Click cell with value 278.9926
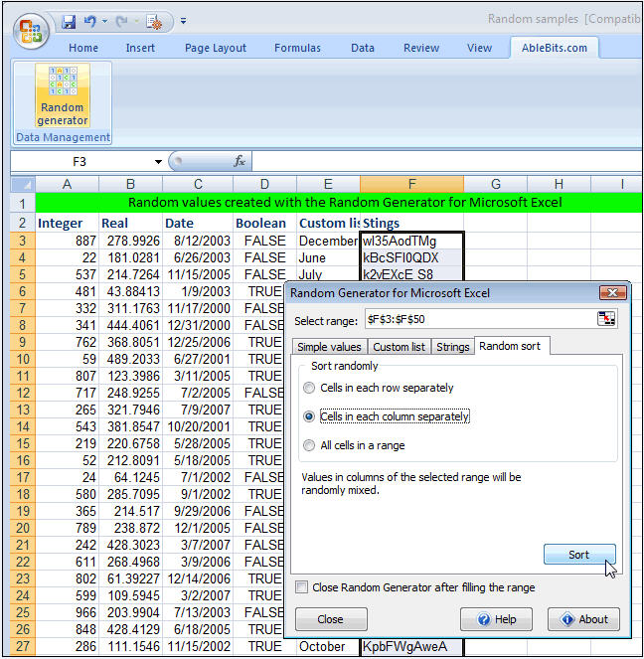The width and height of the screenshot is (644, 659). coord(130,241)
